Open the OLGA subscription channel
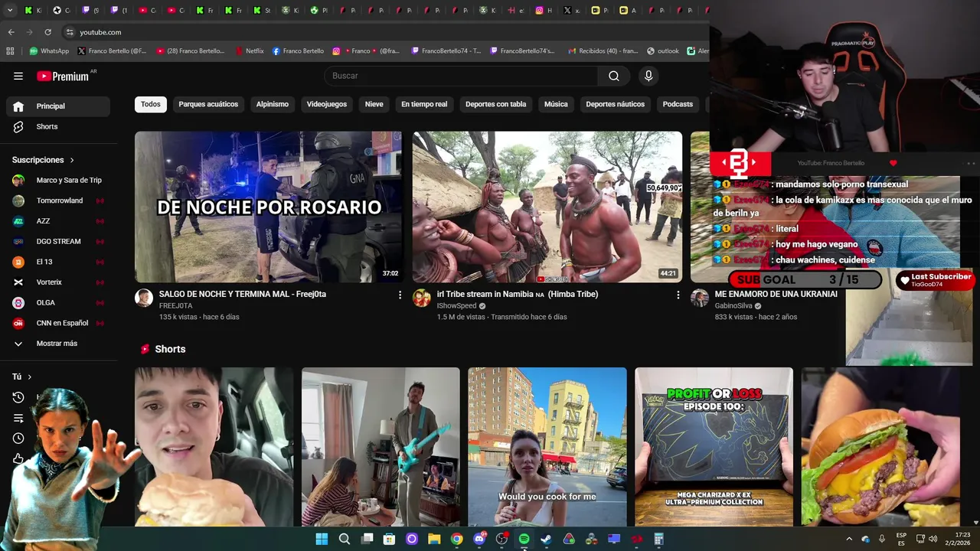The height and width of the screenshot is (551, 980). pos(58,302)
